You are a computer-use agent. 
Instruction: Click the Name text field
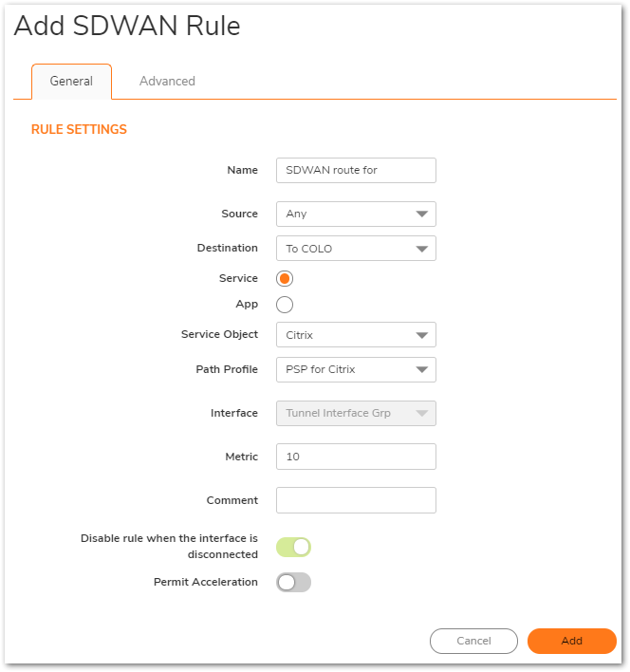pos(355,171)
